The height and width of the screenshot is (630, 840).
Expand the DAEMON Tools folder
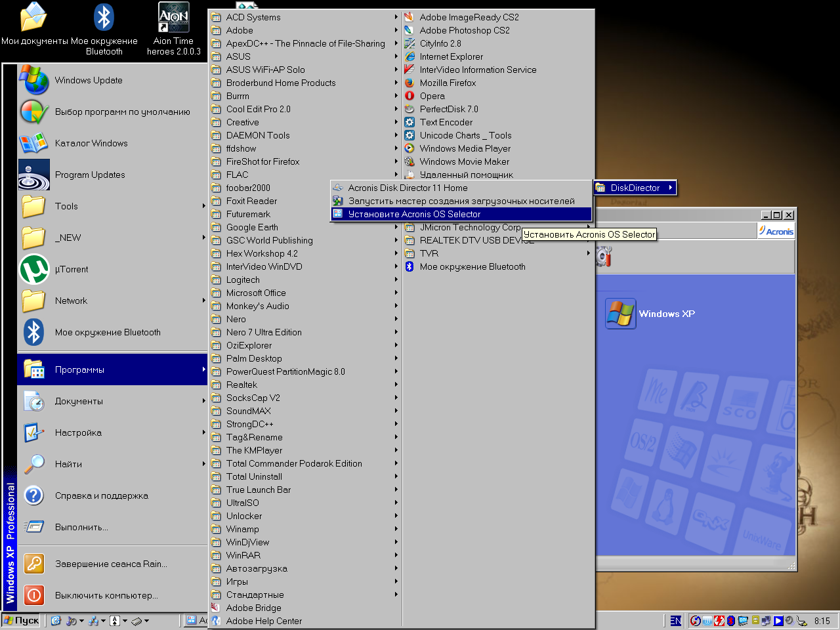(x=258, y=135)
